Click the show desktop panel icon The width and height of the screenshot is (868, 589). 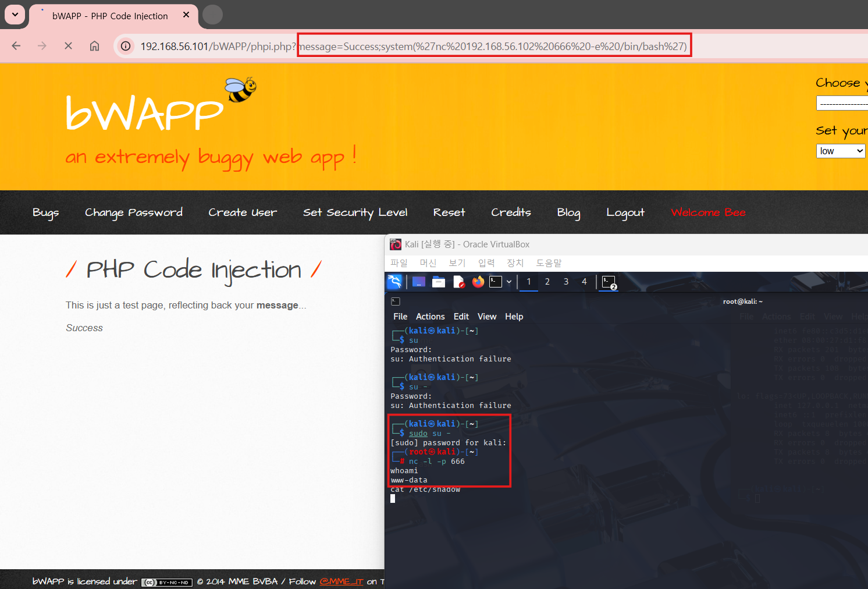point(419,282)
